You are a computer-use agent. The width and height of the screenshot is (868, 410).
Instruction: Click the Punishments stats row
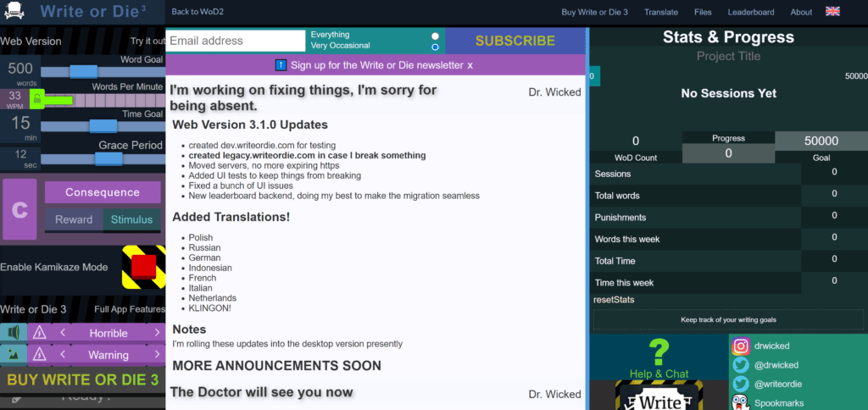(728, 218)
